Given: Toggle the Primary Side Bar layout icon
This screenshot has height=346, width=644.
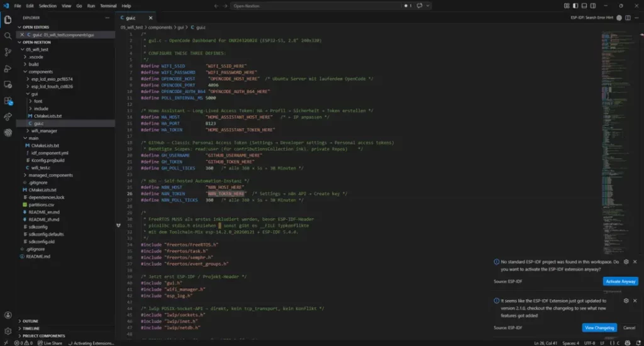Looking at the screenshot, I should [575, 6].
